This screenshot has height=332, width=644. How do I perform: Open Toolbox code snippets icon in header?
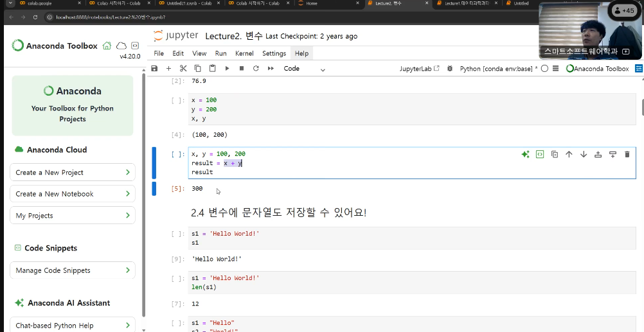coord(135,46)
